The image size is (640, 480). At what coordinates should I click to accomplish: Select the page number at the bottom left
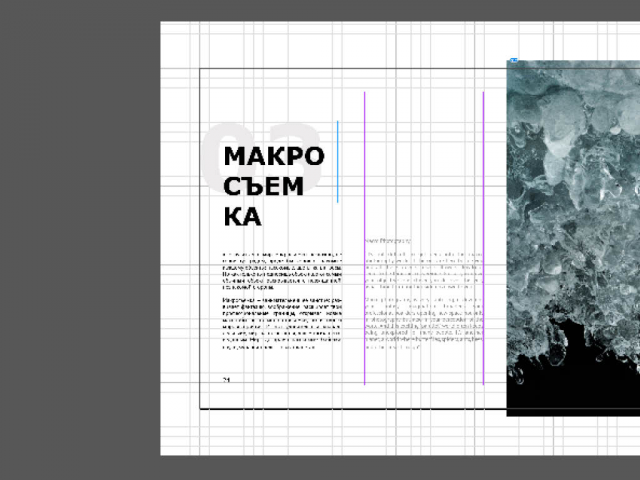(227, 380)
